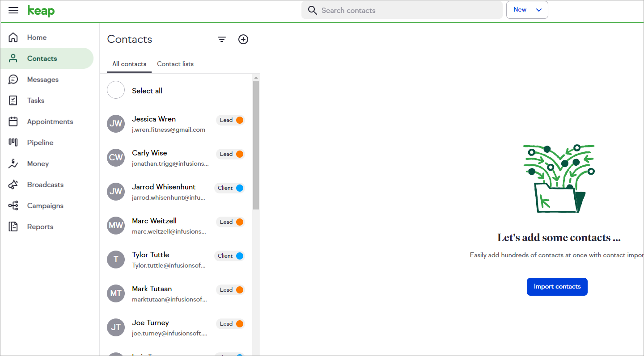Click the search magnifier icon
Viewport: 644px width, 356px height.
[x=313, y=10]
